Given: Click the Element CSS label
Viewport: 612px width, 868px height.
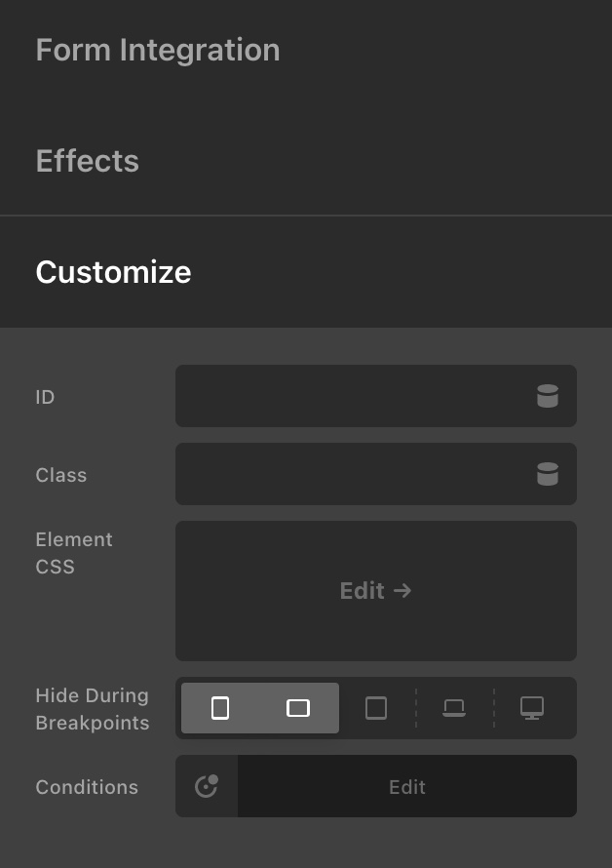Looking at the screenshot, I should tap(74, 553).
